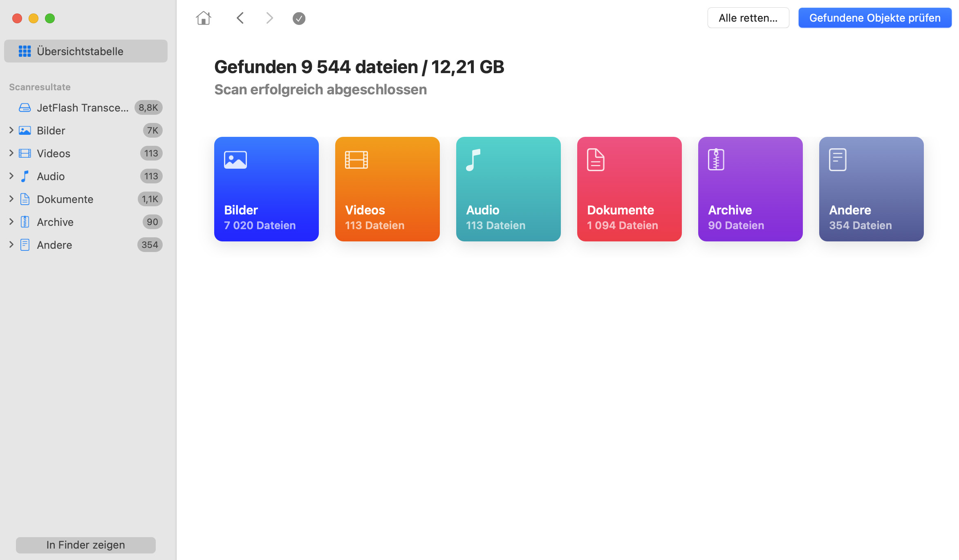Click the home navigation icon
Screen dimensions: 959x560
[204, 18]
